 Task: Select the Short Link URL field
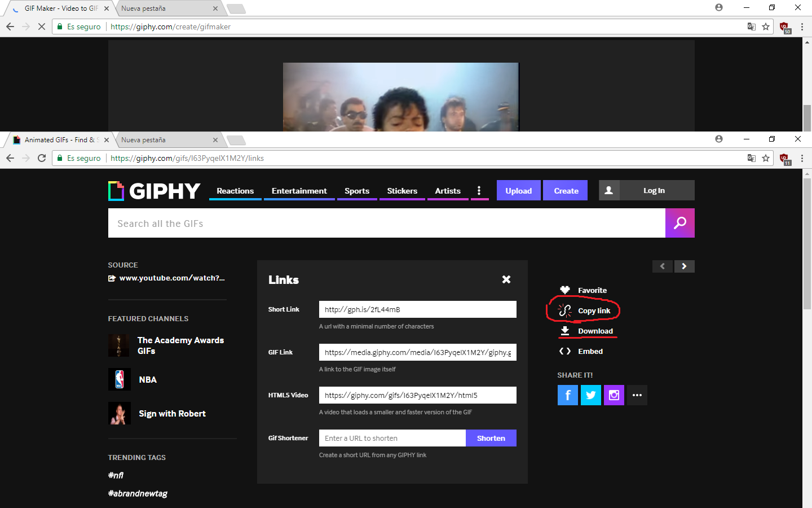point(418,309)
